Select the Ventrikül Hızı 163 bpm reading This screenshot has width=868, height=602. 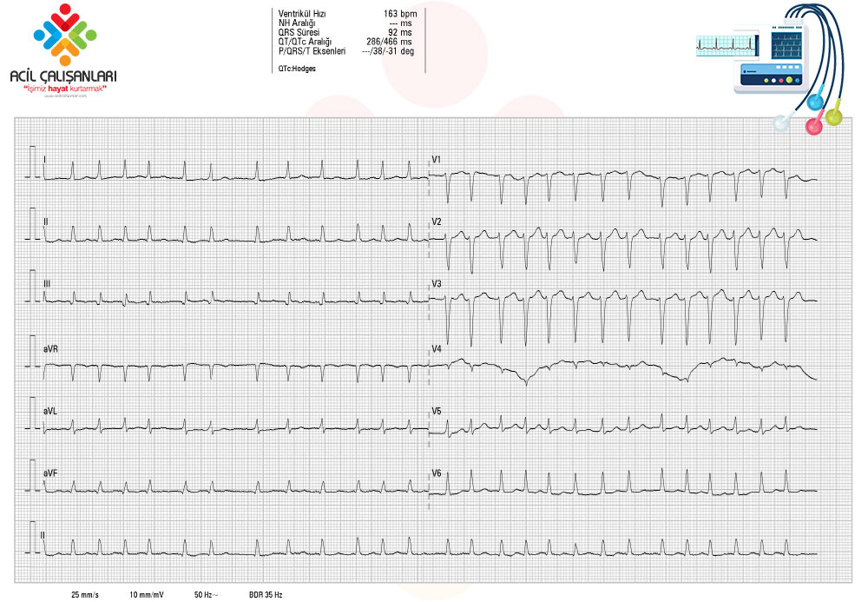click(x=345, y=14)
